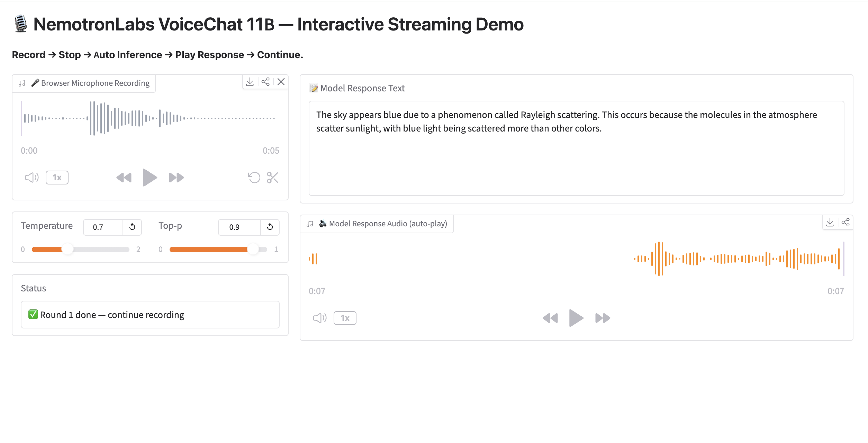Change model response playback speed 1x
This screenshot has height=443, width=868.
[x=345, y=318]
